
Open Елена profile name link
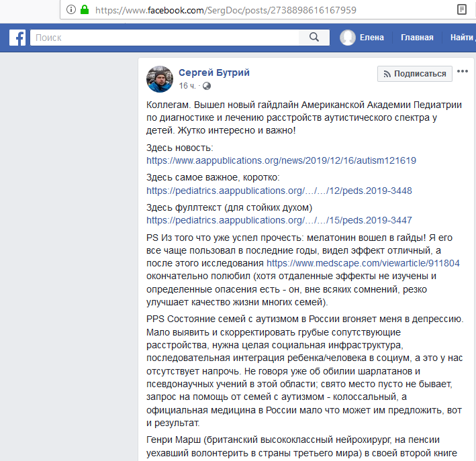[x=371, y=38]
